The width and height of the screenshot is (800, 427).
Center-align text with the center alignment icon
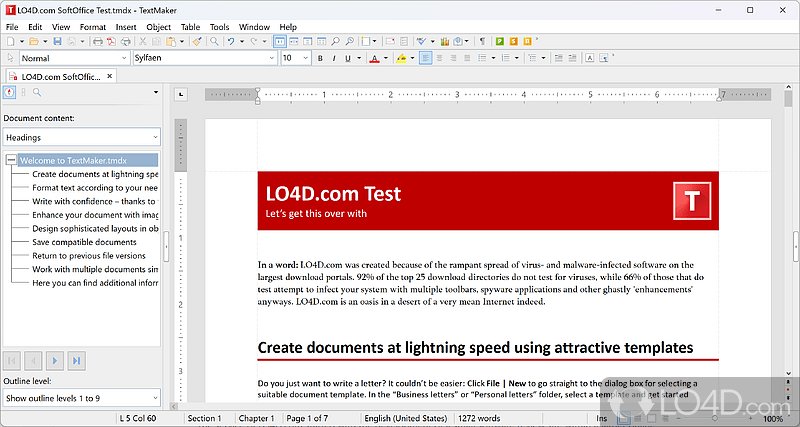439,58
